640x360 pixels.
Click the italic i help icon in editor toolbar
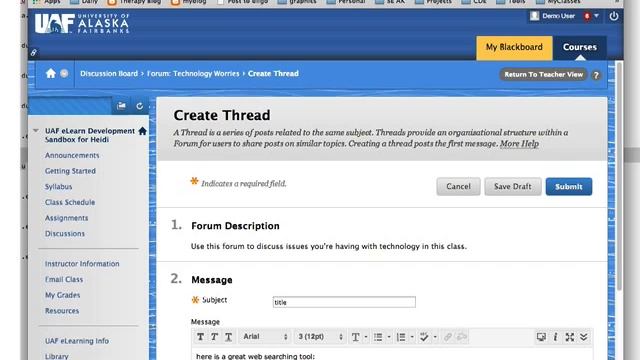coord(555,337)
